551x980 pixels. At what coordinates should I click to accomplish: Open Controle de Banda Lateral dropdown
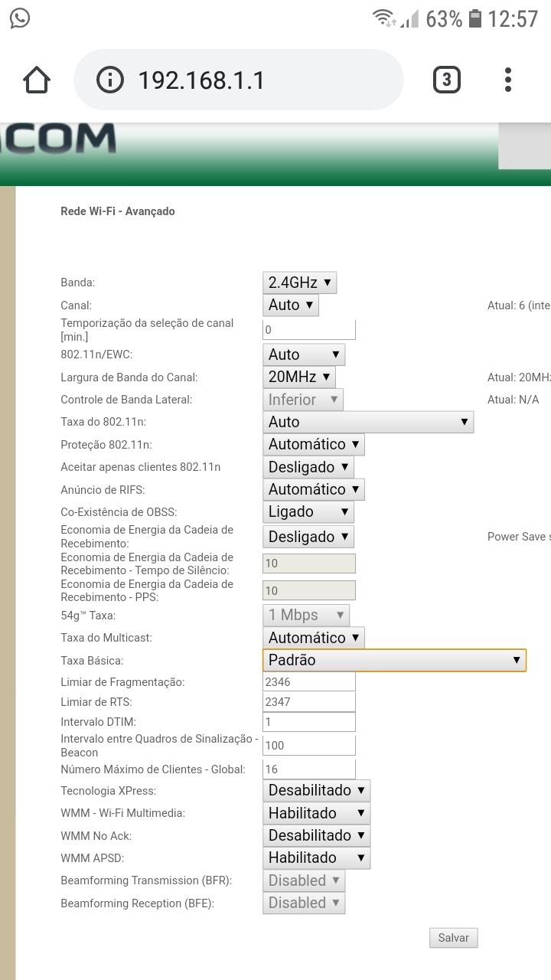pyautogui.click(x=303, y=400)
